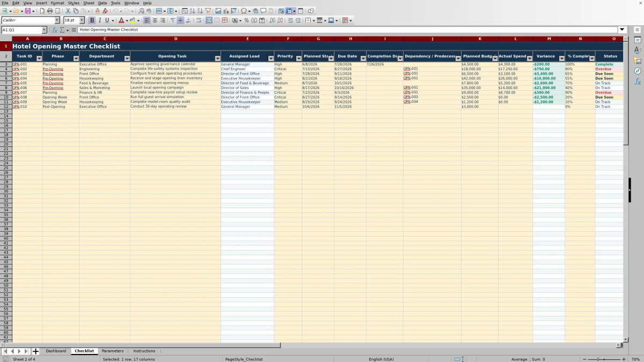Image resolution: width=644 pixels, height=362 pixels.
Task: Open the Department column filter dropdown
Action: click(x=127, y=58)
